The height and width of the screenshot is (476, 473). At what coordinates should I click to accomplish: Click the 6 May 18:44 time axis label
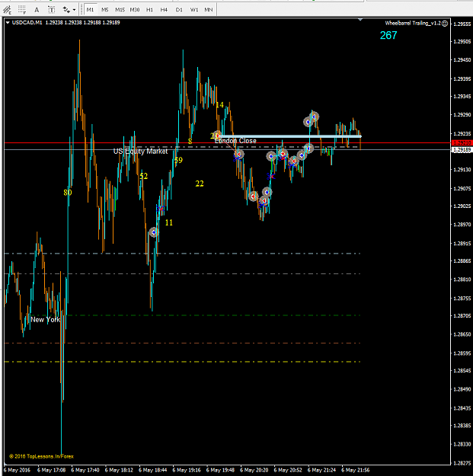pyautogui.click(x=152, y=470)
